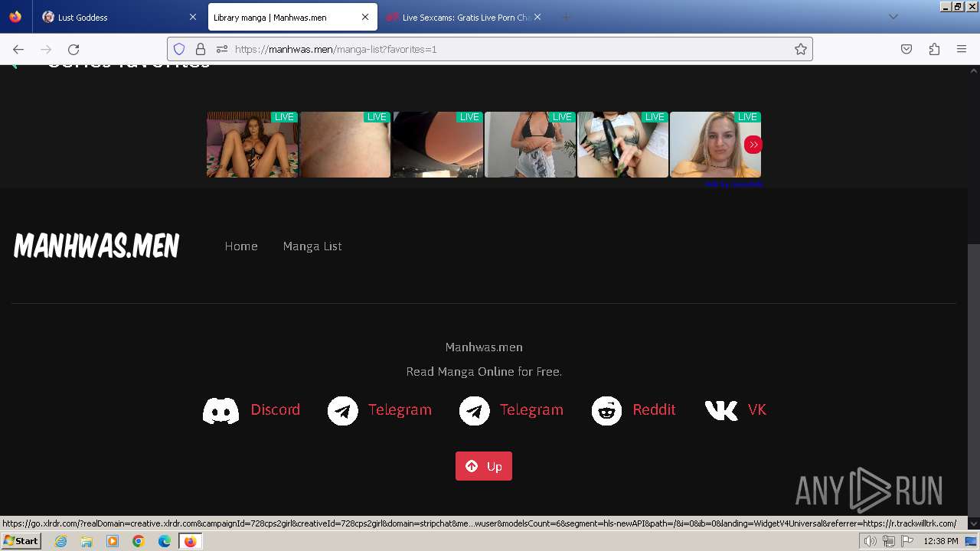Viewport: 980px width, 551px height.
Task: Open Firefox hamburger application menu
Action: [x=962, y=49]
